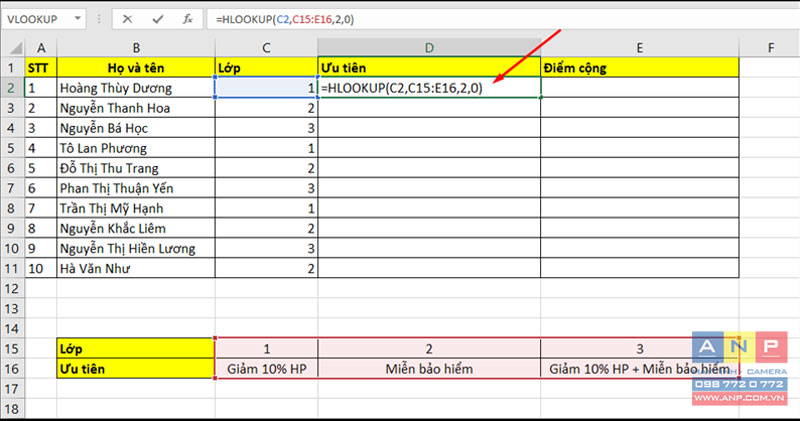The image size is (800, 421).
Task: Select all cells via corner triangle
Action: coord(16,48)
